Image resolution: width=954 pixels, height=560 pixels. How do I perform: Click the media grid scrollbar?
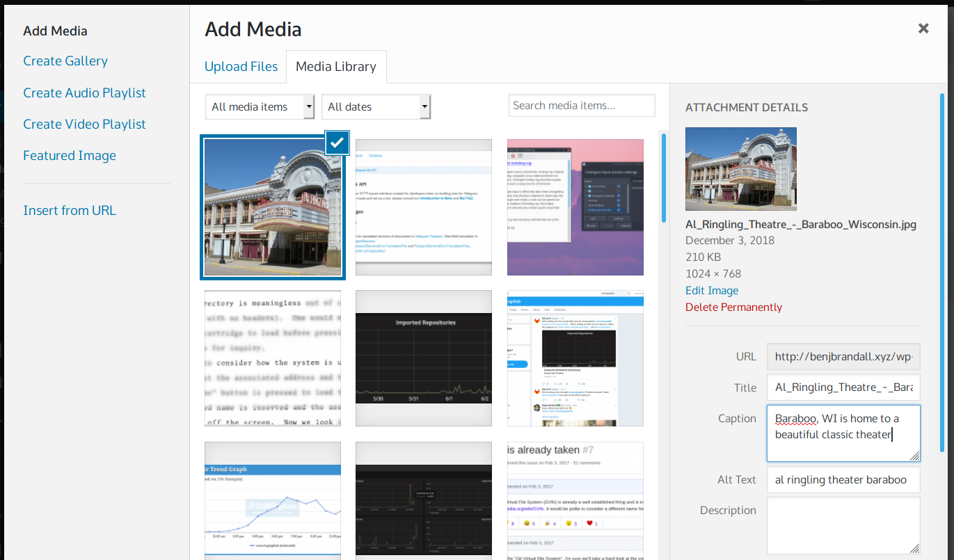point(664,177)
